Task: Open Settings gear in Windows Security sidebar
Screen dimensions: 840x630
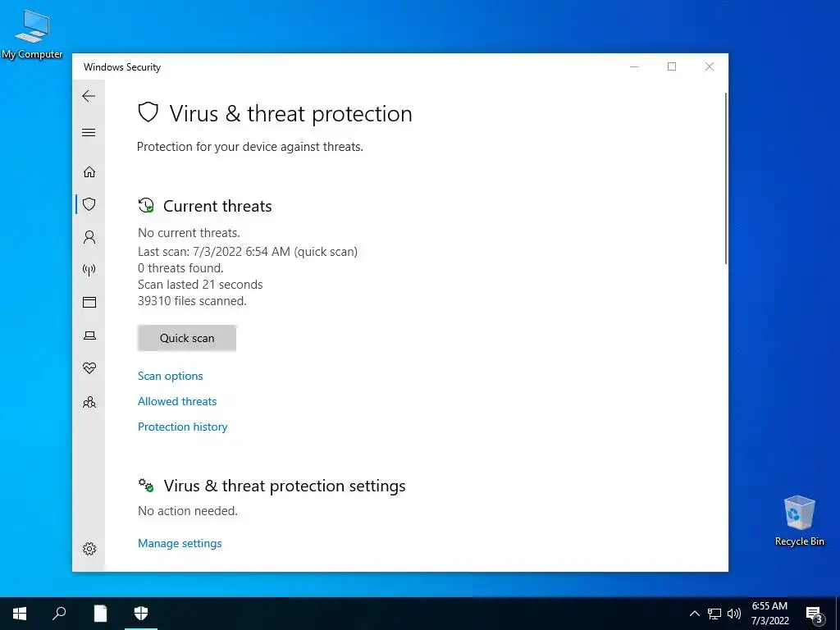Action: coord(89,549)
